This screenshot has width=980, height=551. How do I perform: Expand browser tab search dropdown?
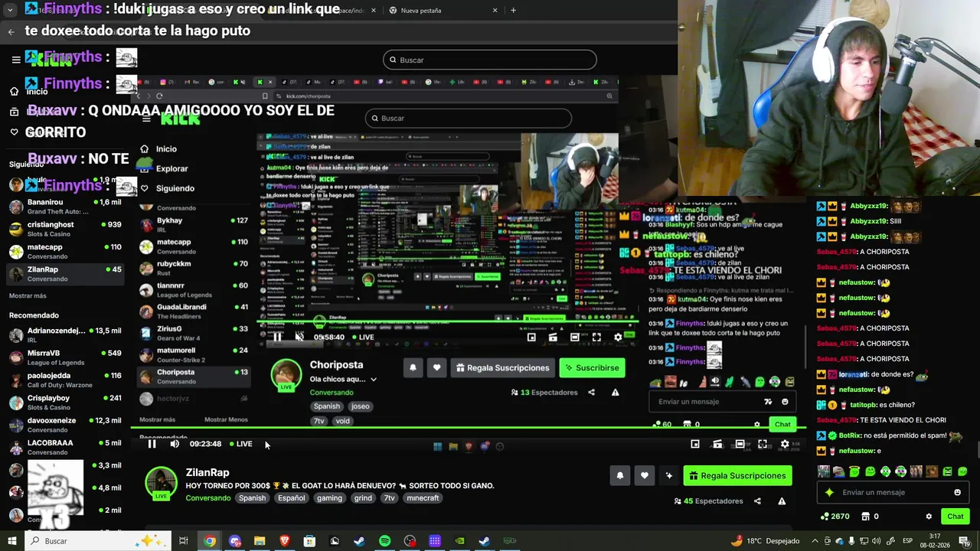tap(10, 11)
